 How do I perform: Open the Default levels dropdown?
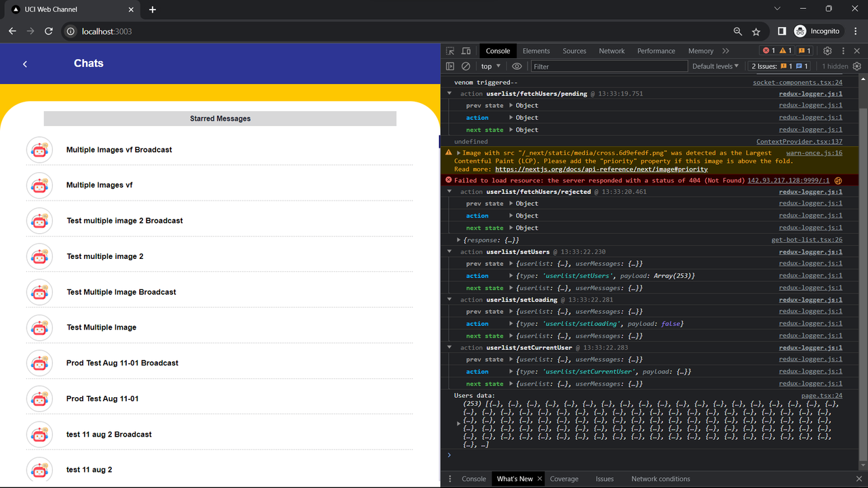coord(715,66)
